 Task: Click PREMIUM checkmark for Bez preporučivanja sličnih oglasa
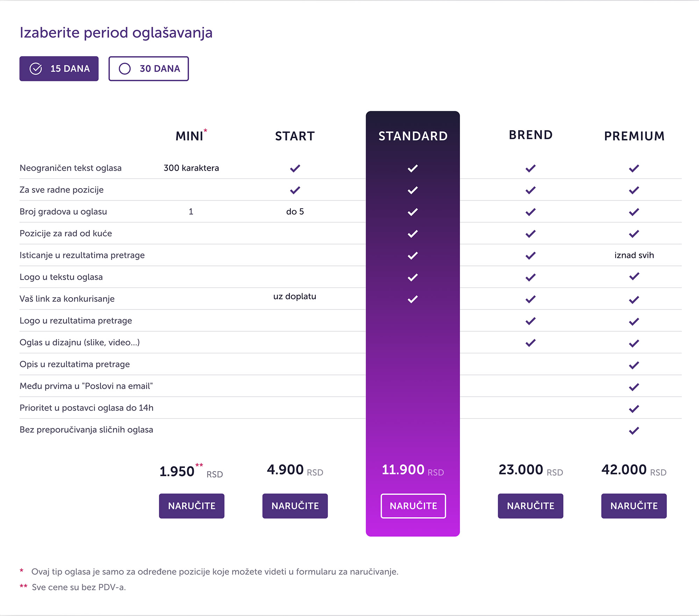click(634, 430)
